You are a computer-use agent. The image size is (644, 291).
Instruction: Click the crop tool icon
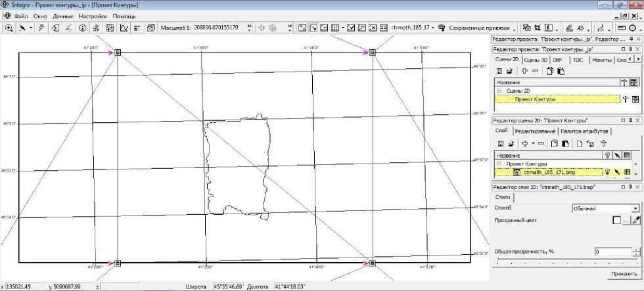click(x=538, y=28)
